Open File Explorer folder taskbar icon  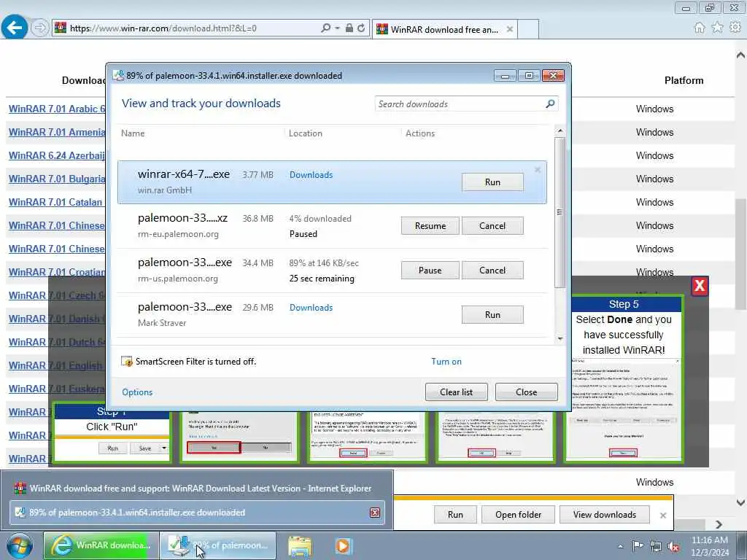click(x=300, y=545)
